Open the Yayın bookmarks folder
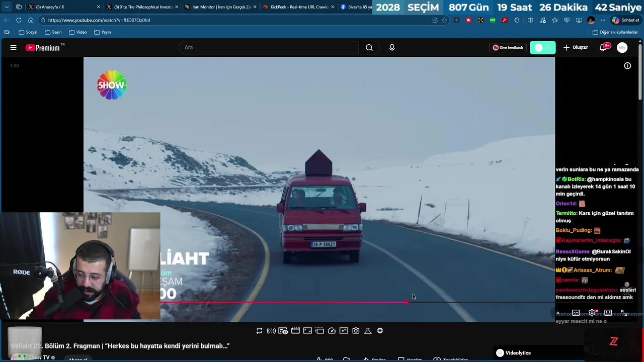 tap(102, 32)
